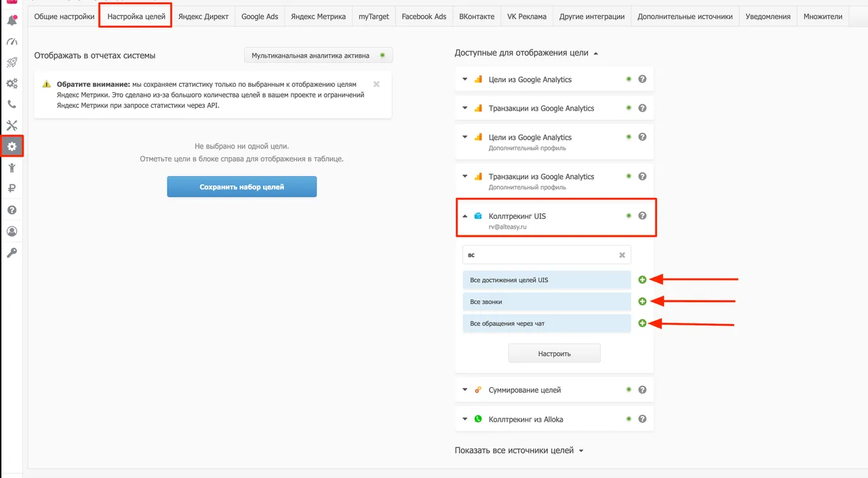The height and width of the screenshot is (478, 868).
Task: Open help for Суммирование целей
Action: tap(642, 390)
